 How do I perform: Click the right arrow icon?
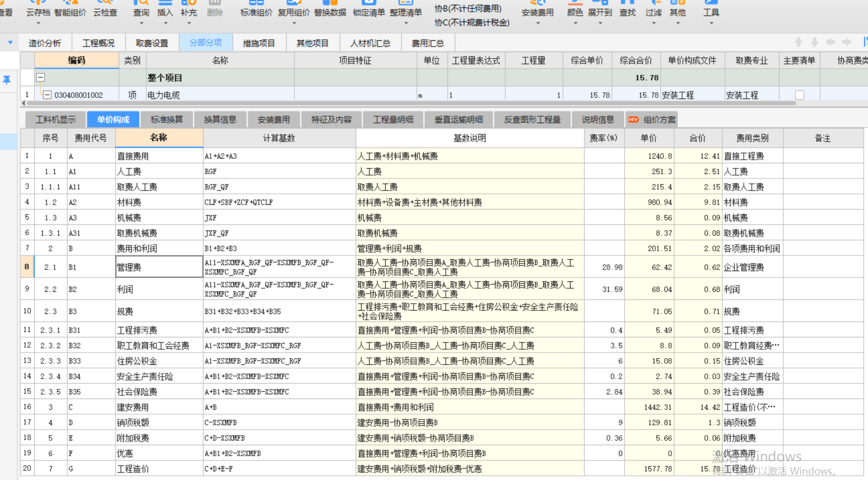pos(847,42)
